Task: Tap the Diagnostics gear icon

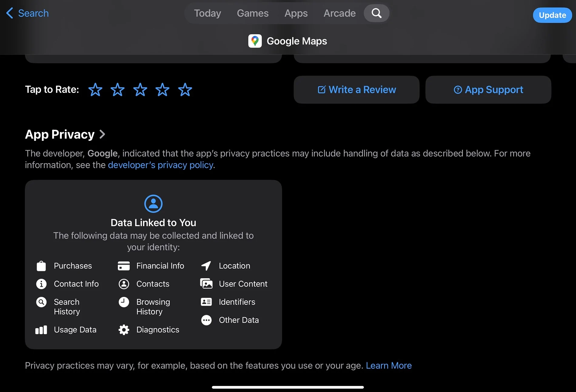Action: pos(124,330)
